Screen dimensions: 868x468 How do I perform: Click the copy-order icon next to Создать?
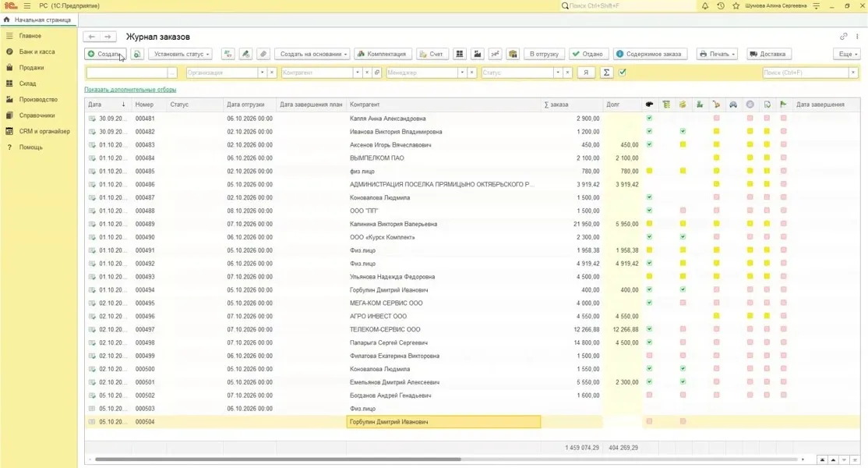click(136, 55)
